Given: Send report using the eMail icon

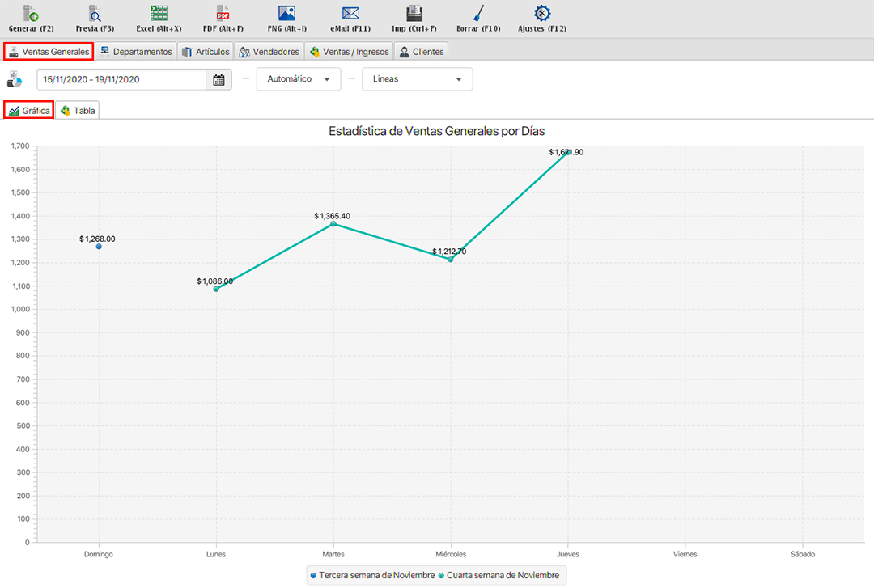Looking at the screenshot, I should [350, 14].
